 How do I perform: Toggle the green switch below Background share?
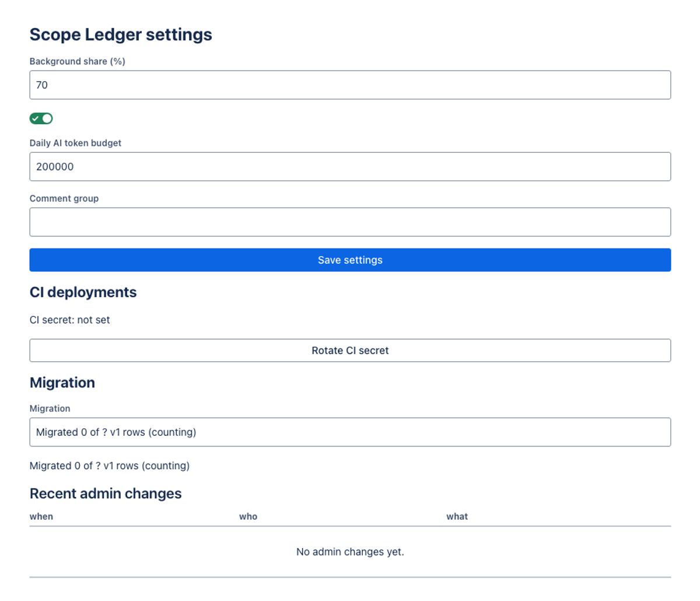41,118
